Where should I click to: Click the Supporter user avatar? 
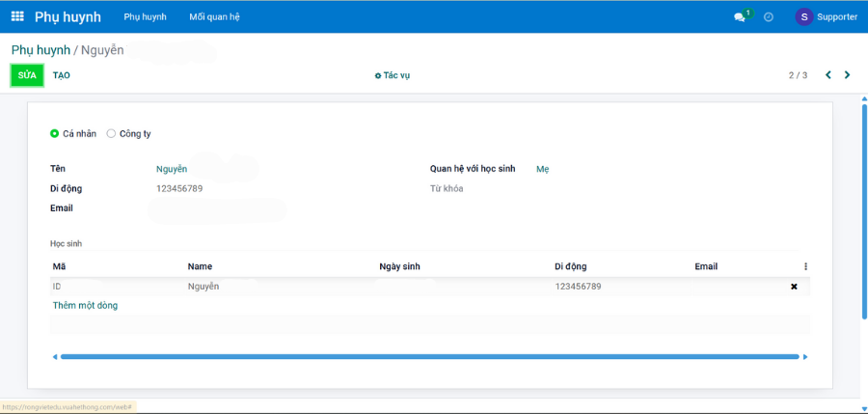[x=803, y=16]
